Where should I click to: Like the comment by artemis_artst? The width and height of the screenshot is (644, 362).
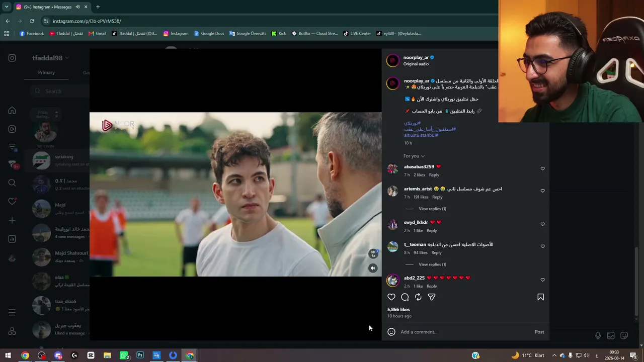pyautogui.click(x=542, y=191)
